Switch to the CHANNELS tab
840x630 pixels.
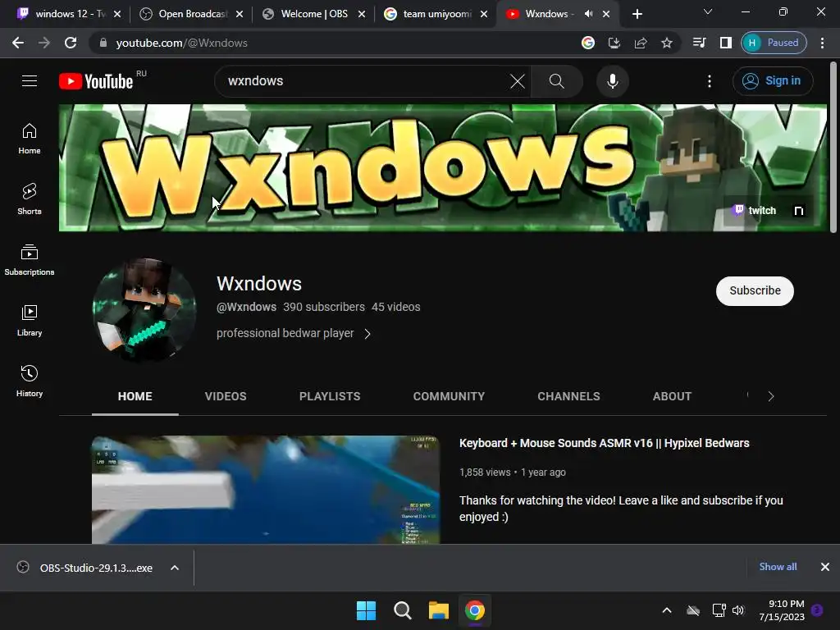point(569,396)
